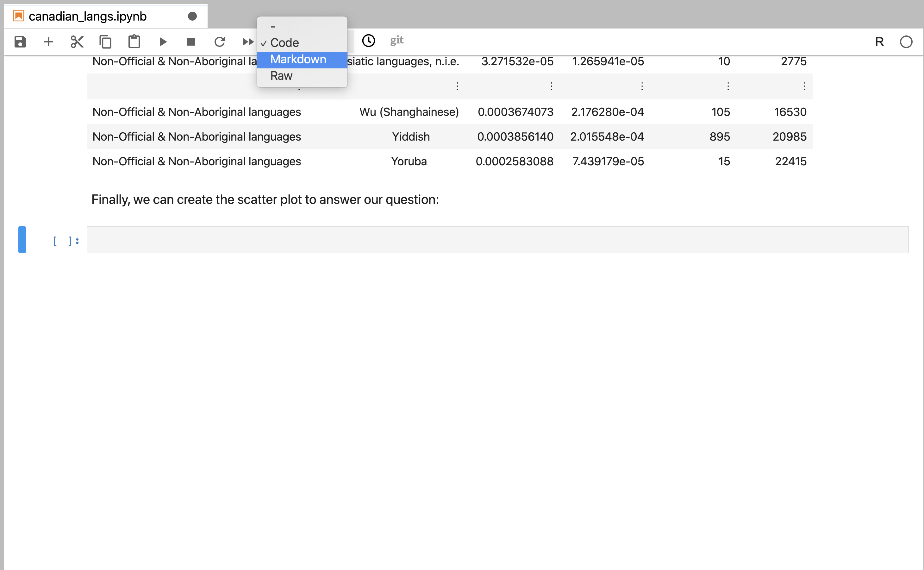This screenshot has width=924, height=570.
Task: Choose Raw in the cell type dropdown
Action: coord(302,76)
